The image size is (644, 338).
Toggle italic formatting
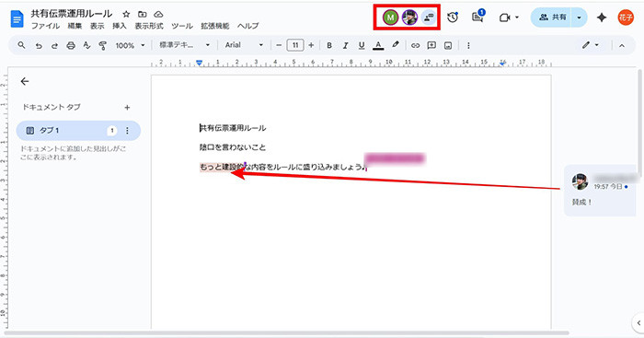coord(345,46)
